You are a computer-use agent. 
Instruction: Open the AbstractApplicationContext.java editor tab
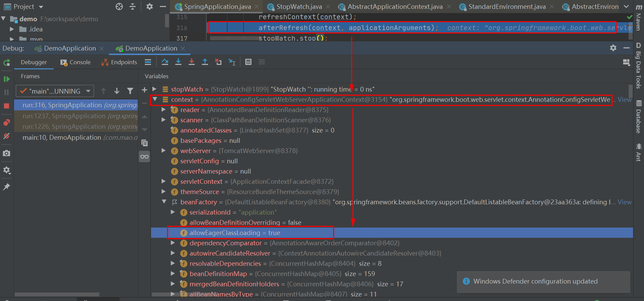pyautogui.click(x=395, y=6)
